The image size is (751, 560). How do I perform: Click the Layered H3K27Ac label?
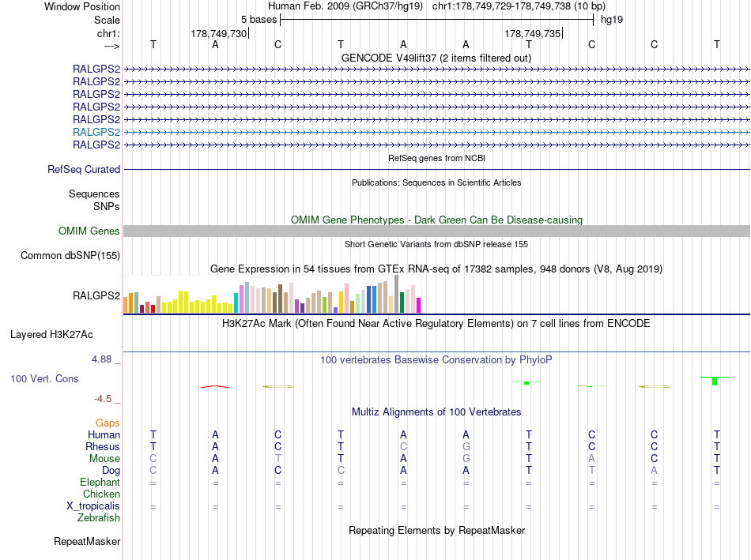click(51, 335)
